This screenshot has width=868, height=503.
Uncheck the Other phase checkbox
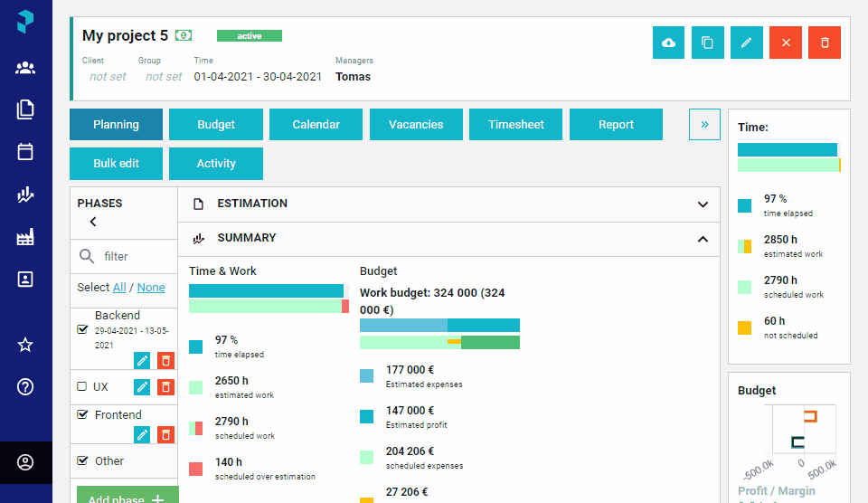(x=82, y=460)
